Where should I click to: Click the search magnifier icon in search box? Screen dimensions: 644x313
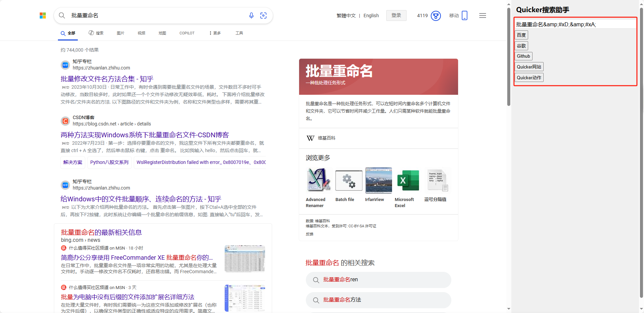point(62,16)
